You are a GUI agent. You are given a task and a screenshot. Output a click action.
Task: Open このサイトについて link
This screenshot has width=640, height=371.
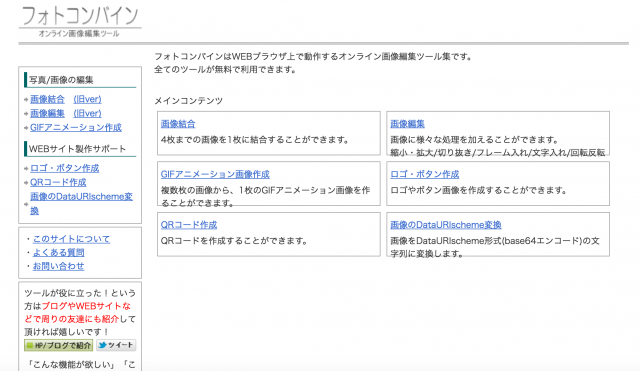pos(71,239)
